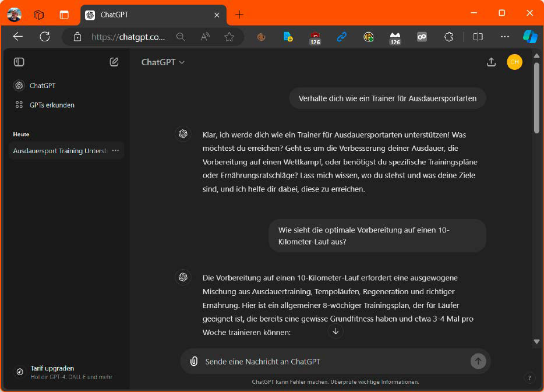Screen dimensions: 544x392
Task: Close the ChatGPT browser tab
Action: coord(217,15)
